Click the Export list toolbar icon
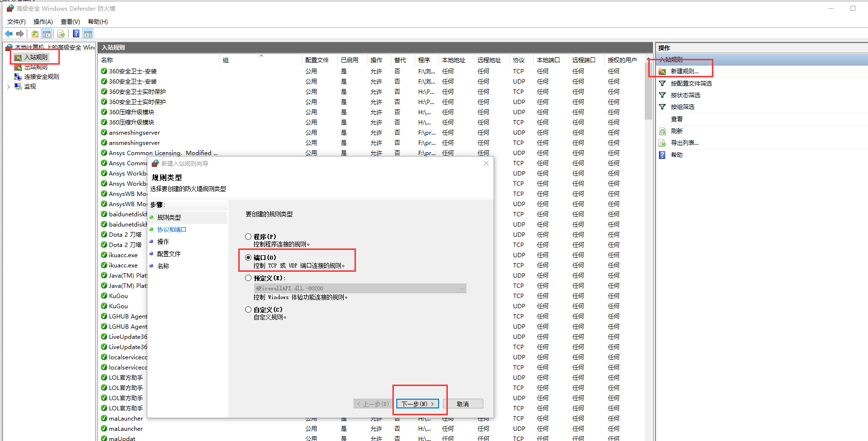 (61, 34)
